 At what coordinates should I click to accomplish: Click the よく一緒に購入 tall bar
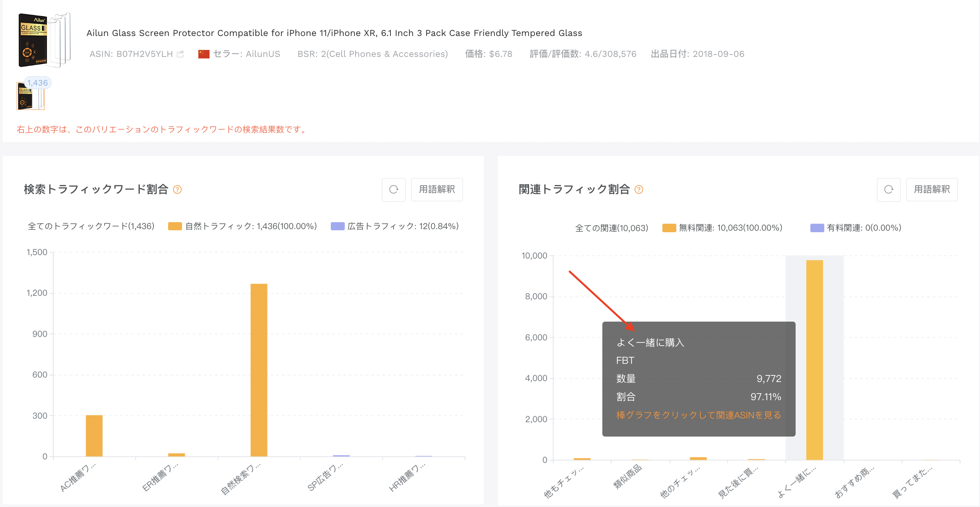coord(815,360)
